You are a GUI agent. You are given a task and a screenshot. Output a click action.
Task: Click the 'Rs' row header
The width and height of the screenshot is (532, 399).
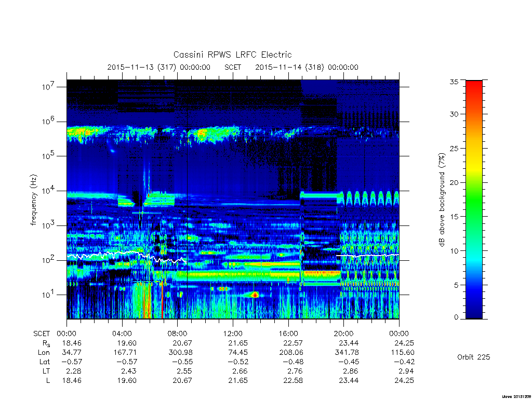coord(46,343)
